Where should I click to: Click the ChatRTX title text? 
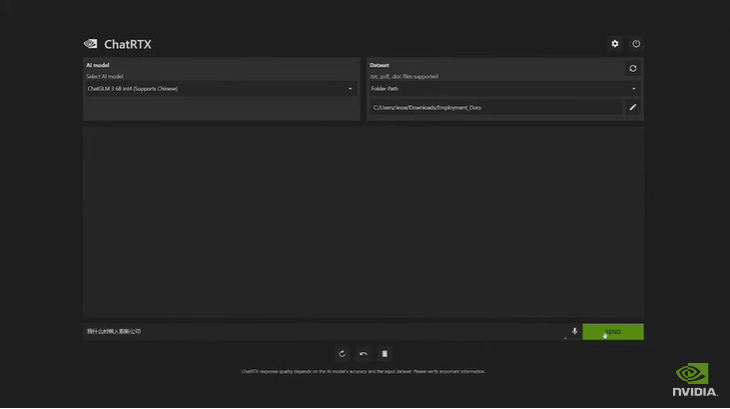tap(128, 44)
